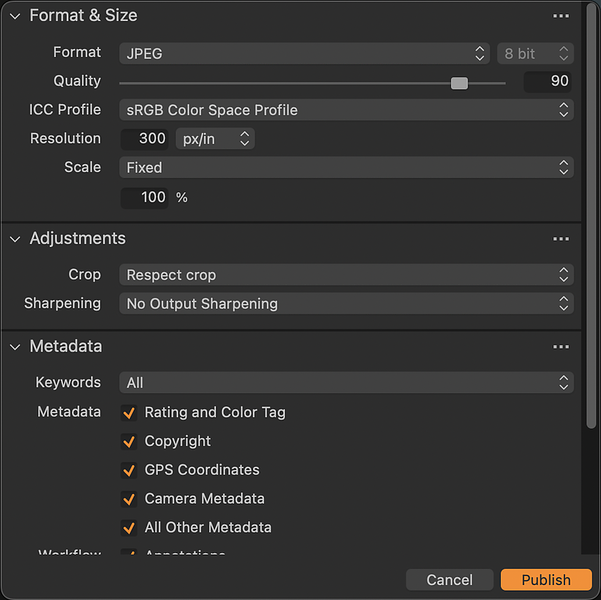Click the Keywords label
601x600 pixels.
68,382
